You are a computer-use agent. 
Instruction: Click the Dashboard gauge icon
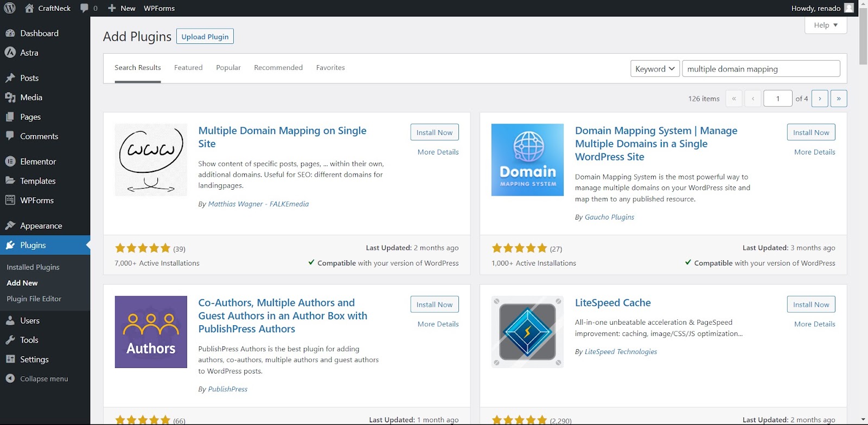pyautogui.click(x=10, y=33)
